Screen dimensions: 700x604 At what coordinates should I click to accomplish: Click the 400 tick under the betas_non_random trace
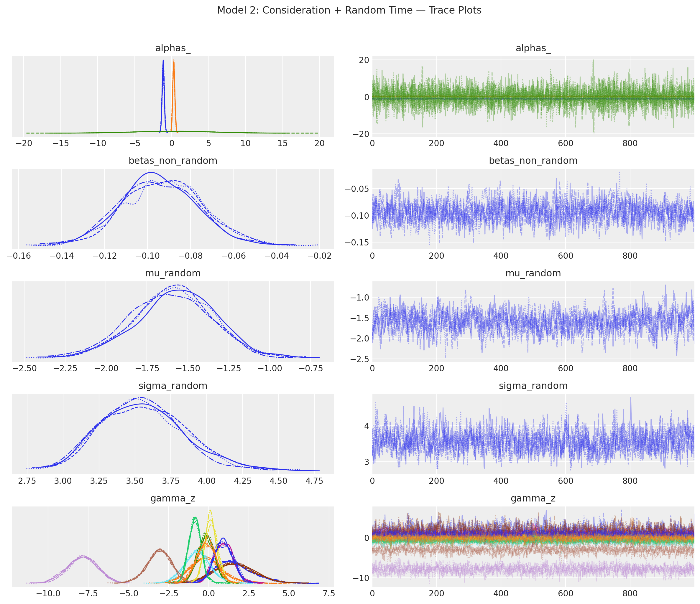pos(501,256)
